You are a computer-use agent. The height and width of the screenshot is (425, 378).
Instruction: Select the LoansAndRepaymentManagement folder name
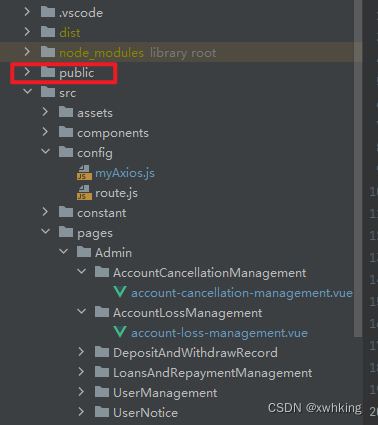(x=213, y=373)
